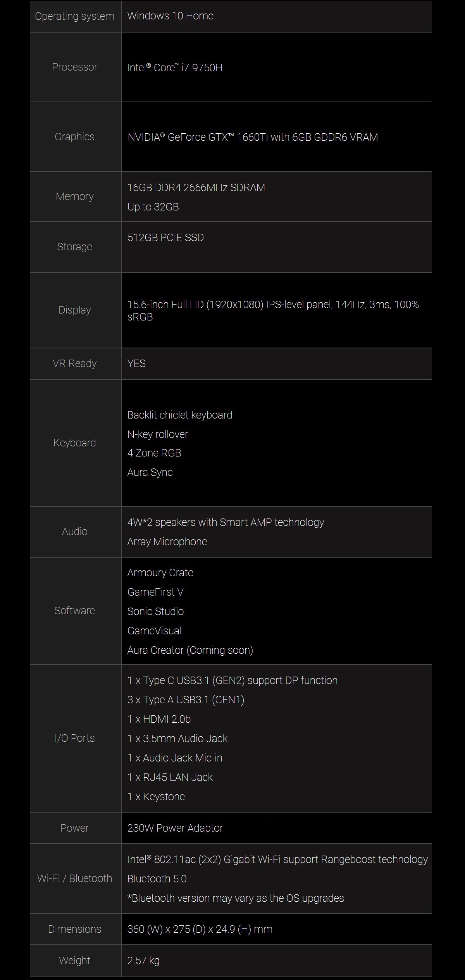Click the NVIDIA GeForce GTX 1660Ti graphics value

tap(253, 137)
